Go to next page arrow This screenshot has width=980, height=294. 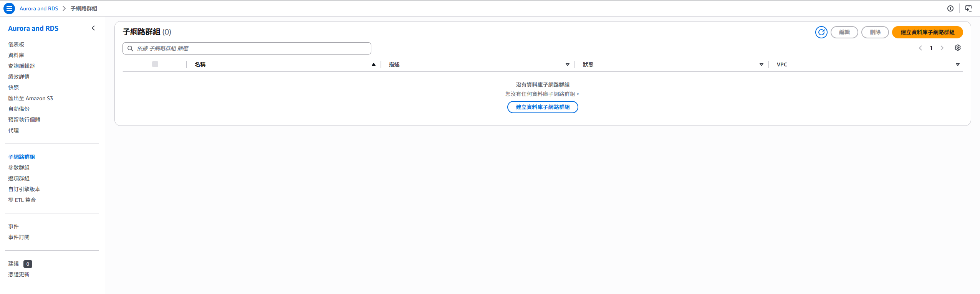click(x=942, y=48)
